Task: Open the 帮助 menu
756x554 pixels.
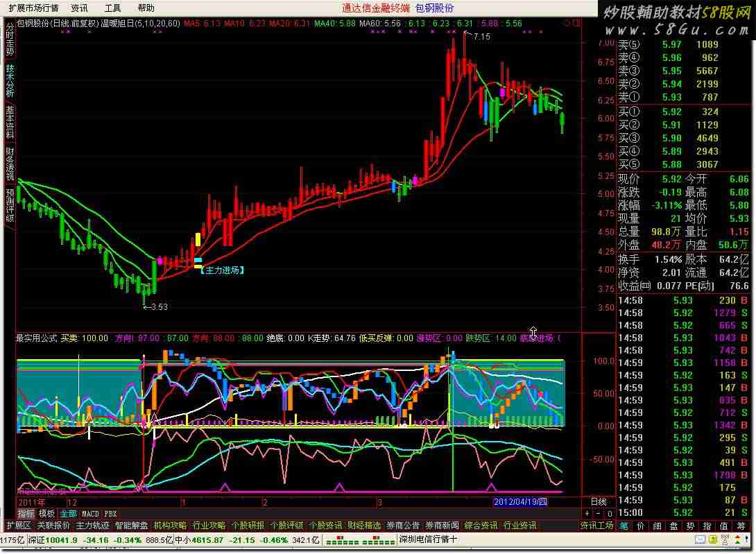Action: 146,8
